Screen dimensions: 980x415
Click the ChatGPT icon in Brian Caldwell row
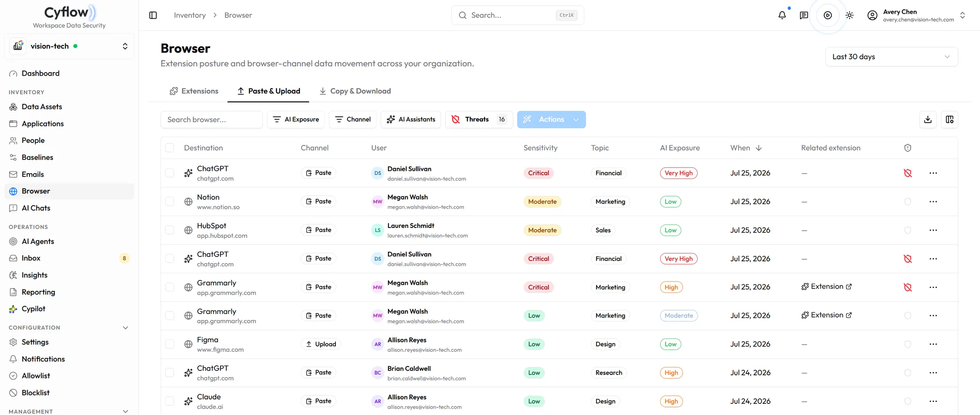click(x=188, y=373)
